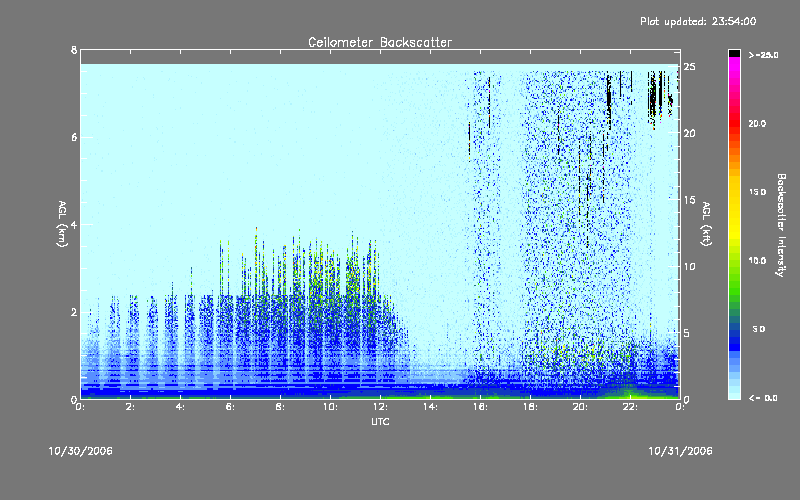The height and width of the screenshot is (500, 800).
Task: Click the green section of the colorbar
Action: point(734,286)
